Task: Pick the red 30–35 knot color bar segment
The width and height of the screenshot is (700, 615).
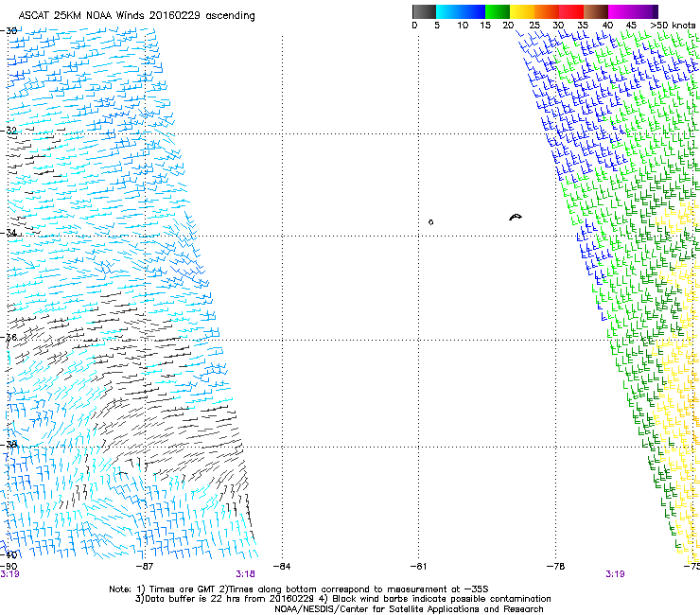Action: coord(571,11)
